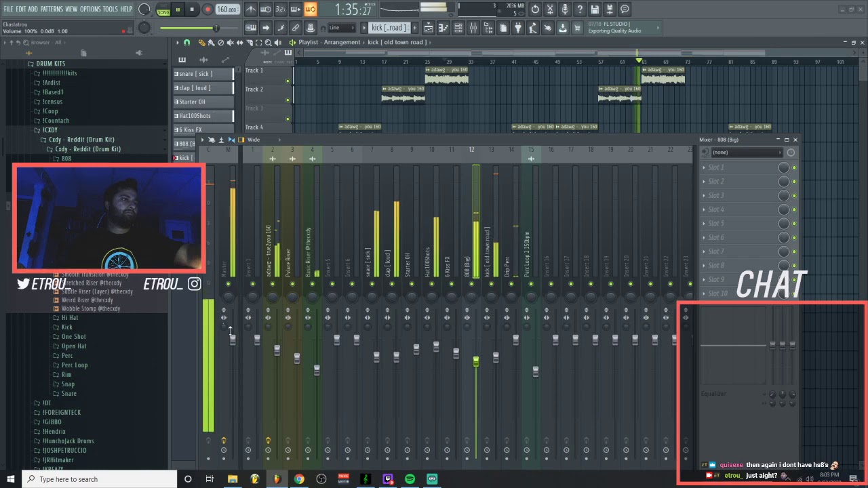868x488 pixels.
Task: Add new pattern with plus button
Action: point(414,28)
